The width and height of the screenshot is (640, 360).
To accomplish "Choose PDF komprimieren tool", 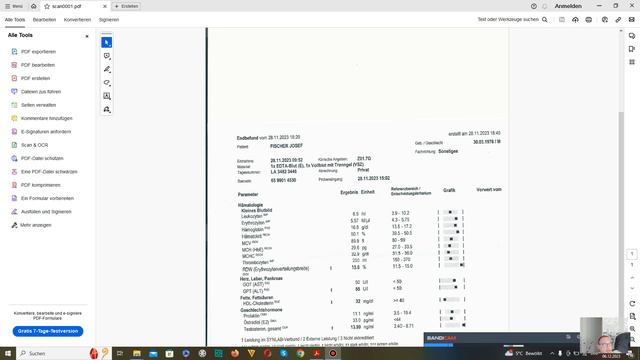I will pyautogui.click(x=36, y=185).
